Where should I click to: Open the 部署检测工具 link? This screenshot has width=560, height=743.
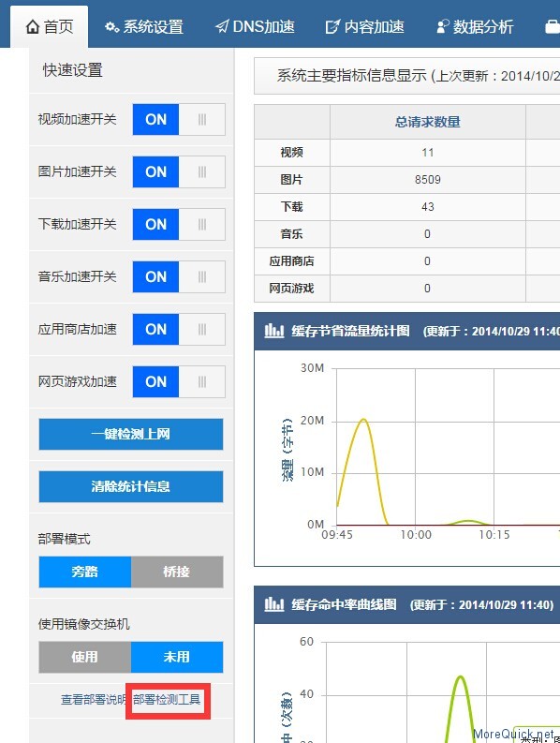click(167, 700)
